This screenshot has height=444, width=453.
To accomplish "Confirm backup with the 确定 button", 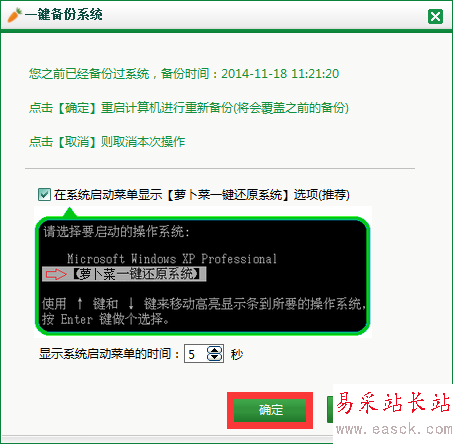I will pos(270,410).
